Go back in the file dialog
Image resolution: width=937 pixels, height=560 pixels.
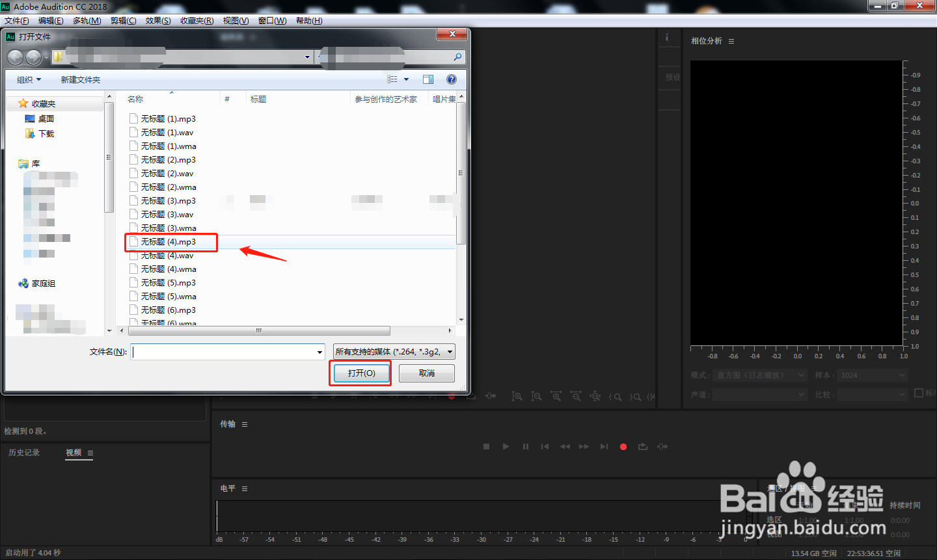[x=15, y=57]
